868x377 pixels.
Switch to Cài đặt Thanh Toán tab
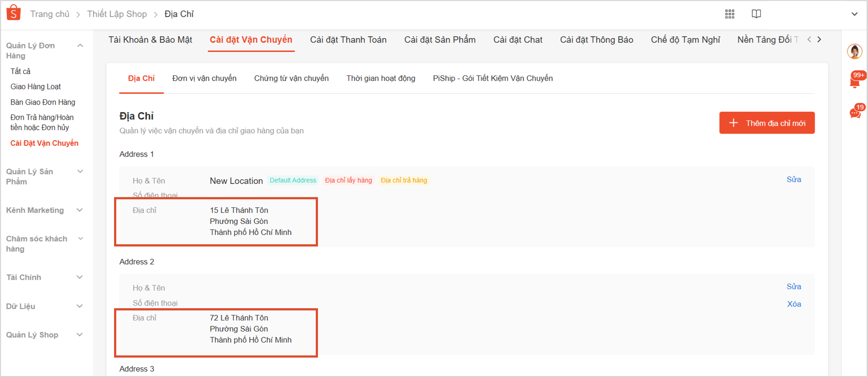(348, 40)
